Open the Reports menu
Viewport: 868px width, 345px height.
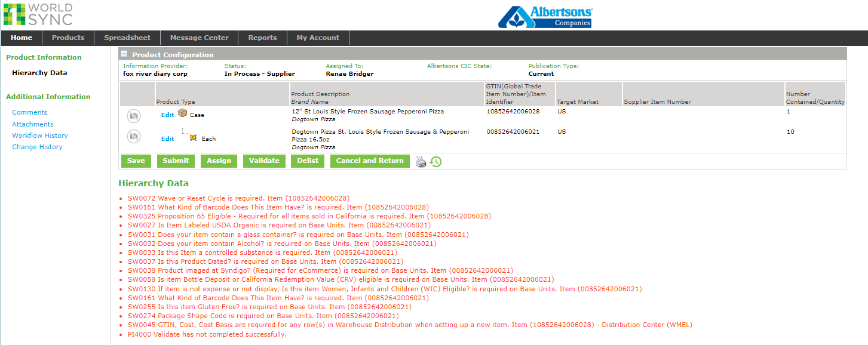(x=262, y=38)
